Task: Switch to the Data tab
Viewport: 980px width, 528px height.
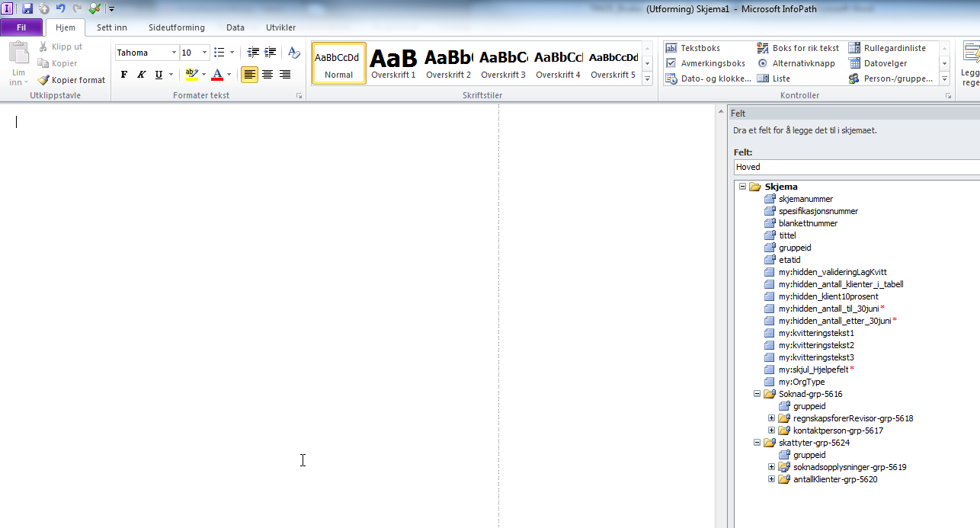Action: click(x=235, y=27)
